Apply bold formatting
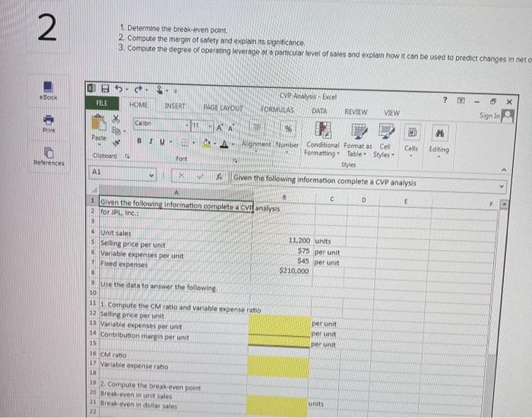Image resolution: width=532 pixels, height=418 pixels. click(x=139, y=141)
